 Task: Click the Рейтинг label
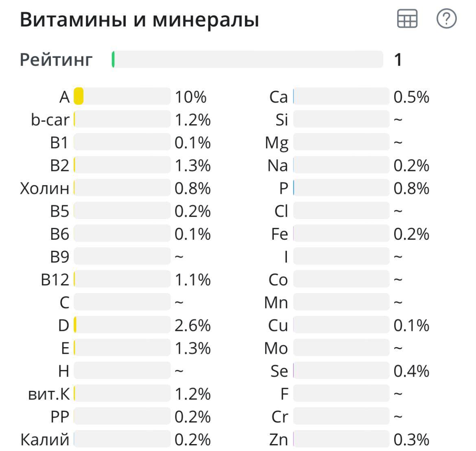click(56, 59)
